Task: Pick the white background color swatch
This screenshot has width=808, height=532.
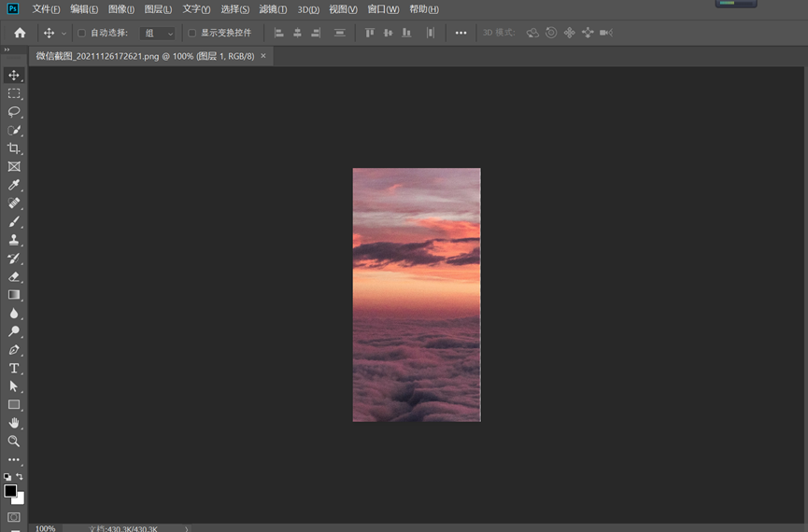Action: coord(21,499)
